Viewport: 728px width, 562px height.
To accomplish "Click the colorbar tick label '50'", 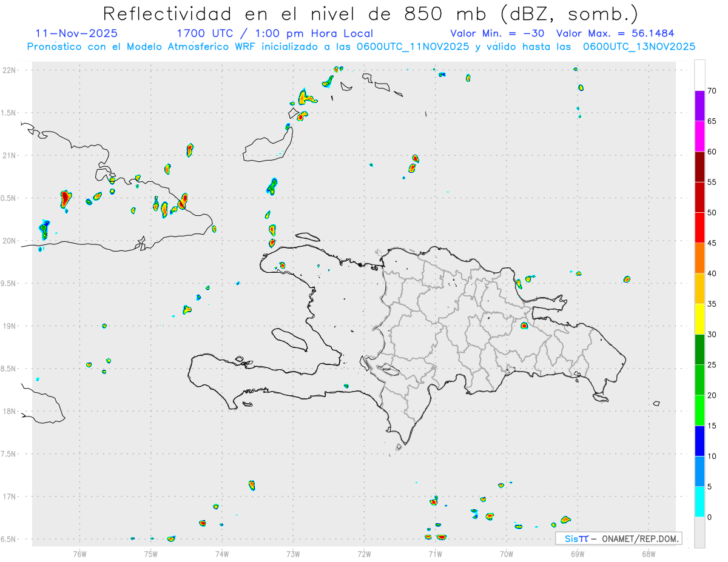I will pos(712,213).
